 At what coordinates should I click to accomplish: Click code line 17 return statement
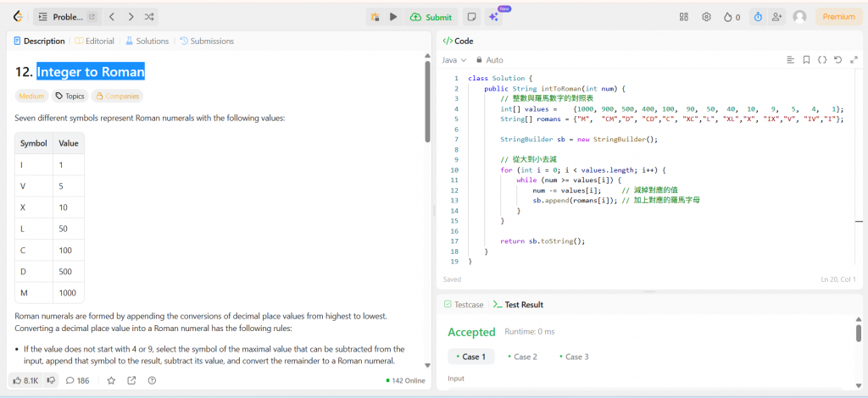coord(542,241)
